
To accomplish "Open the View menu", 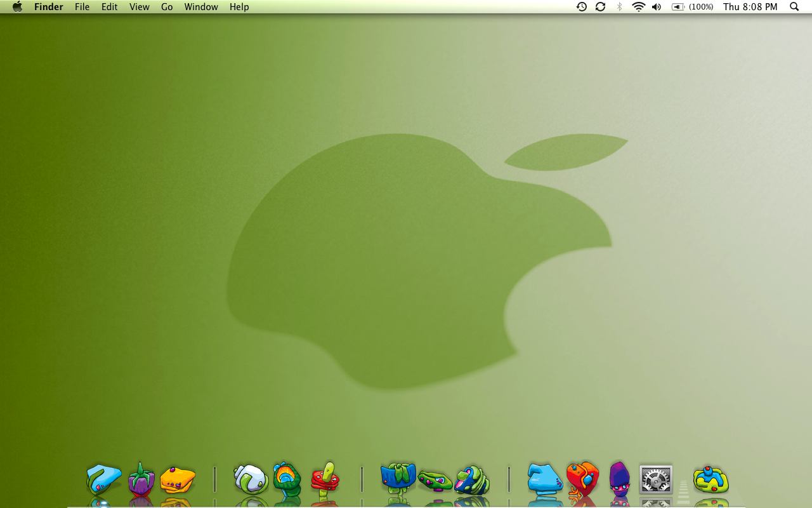I will [x=139, y=7].
